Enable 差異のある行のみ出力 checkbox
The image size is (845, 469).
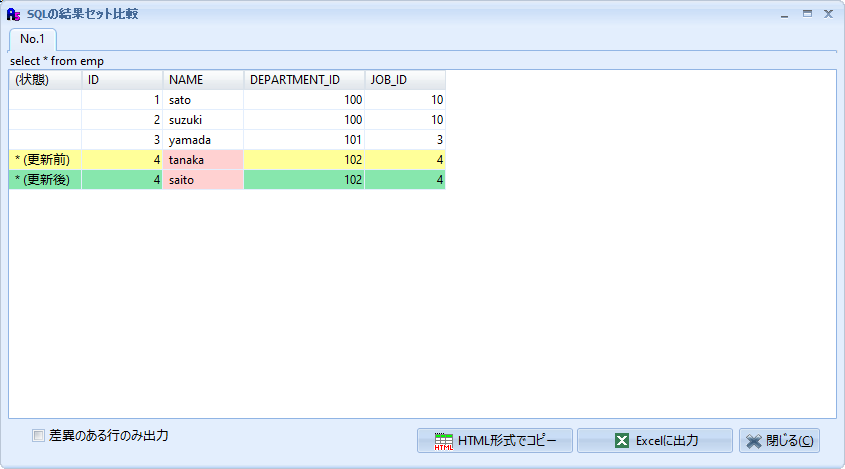click(38, 436)
